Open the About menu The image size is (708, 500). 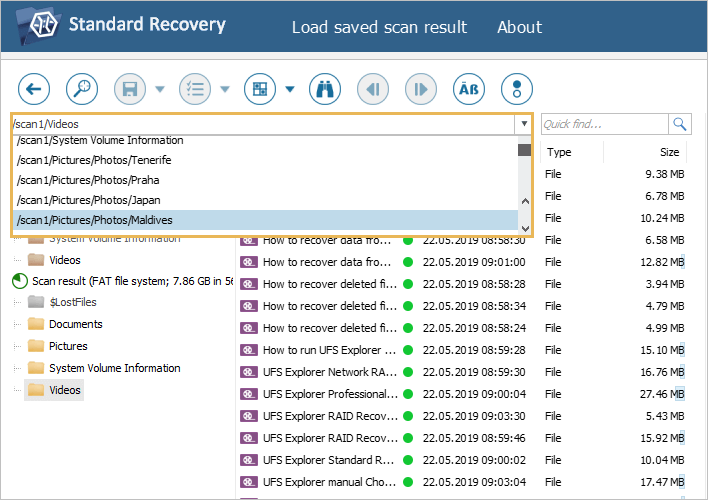coord(519,27)
